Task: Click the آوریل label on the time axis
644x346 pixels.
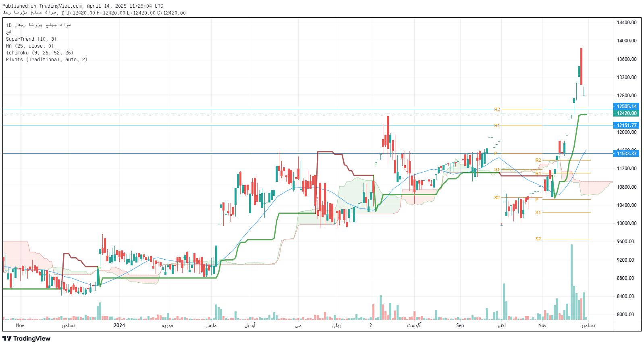Action: [250, 325]
